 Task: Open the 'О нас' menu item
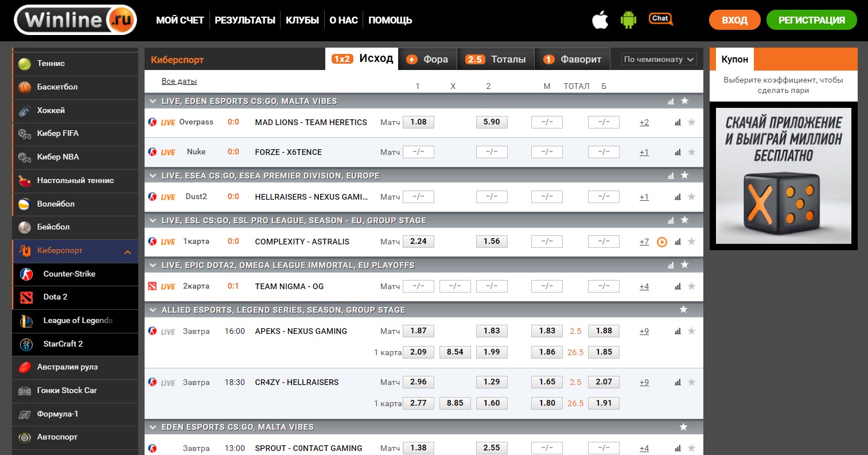(344, 20)
